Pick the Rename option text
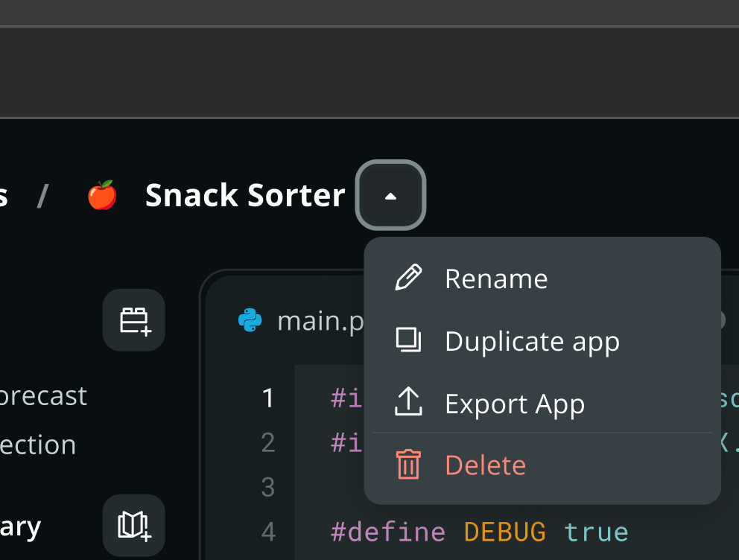This screenshot has width=739, height=560. 496,279
